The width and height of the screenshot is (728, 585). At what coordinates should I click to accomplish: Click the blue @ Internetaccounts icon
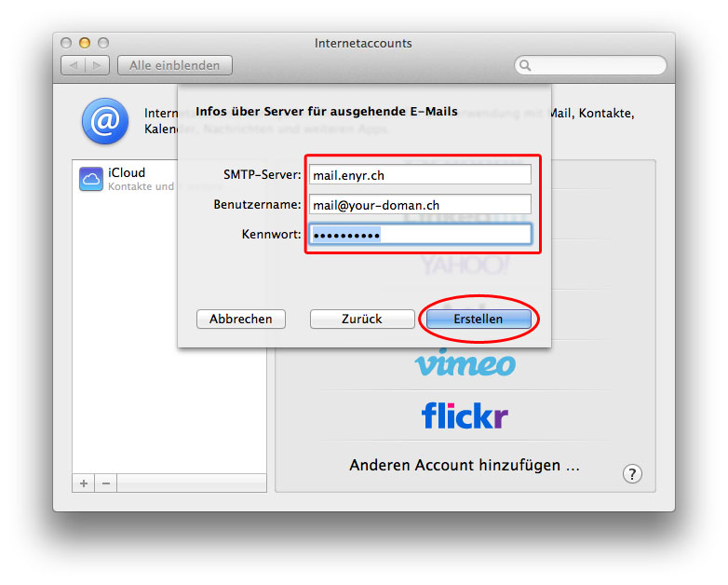point(104,122)
